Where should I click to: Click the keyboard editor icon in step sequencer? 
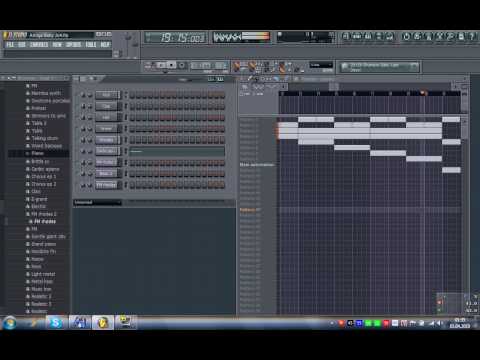pyautogui.click(x=220, y=79)
